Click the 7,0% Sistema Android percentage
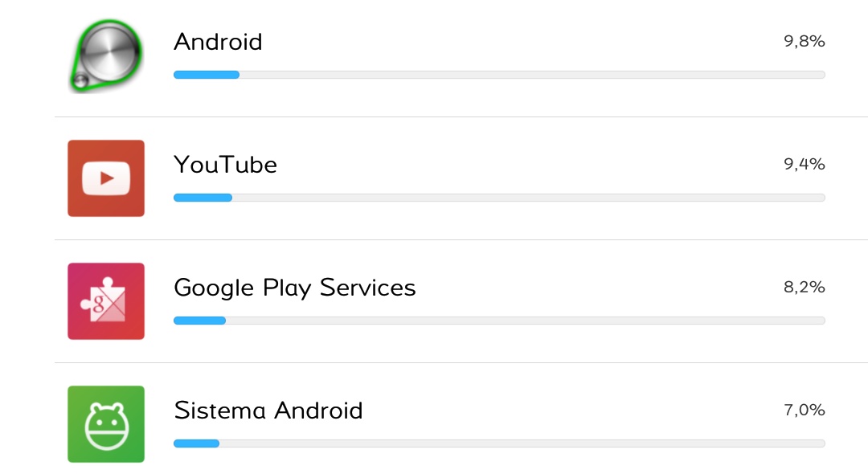Image resolution: width=868 pixels, height=474 pixels. point(804,410)
